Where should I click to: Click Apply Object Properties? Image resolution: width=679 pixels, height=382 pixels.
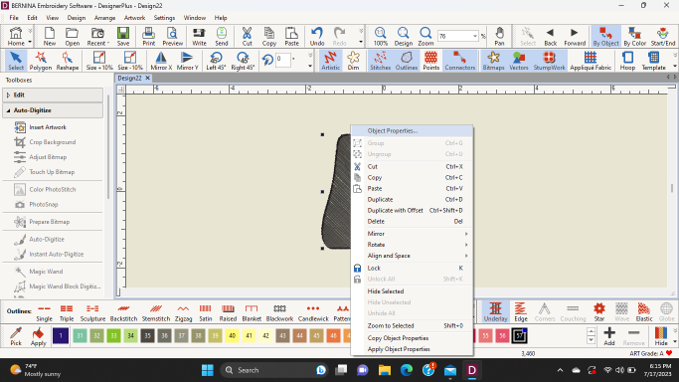(x=411, y=349)
